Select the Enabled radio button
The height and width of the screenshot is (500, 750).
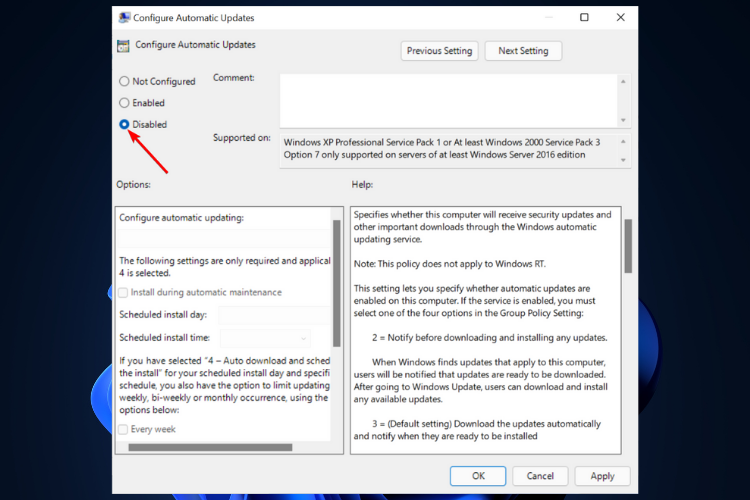coord(124,103)
